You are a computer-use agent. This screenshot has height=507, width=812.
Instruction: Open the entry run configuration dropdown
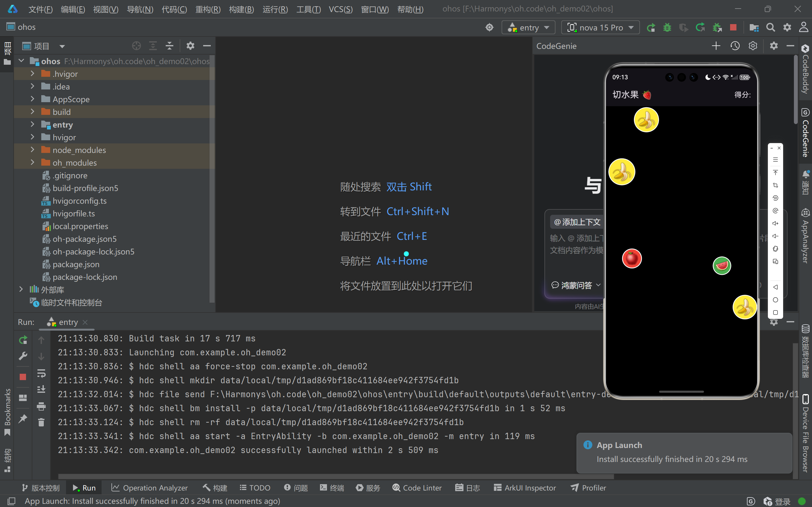pyautogui.click(x=528, y=28)
